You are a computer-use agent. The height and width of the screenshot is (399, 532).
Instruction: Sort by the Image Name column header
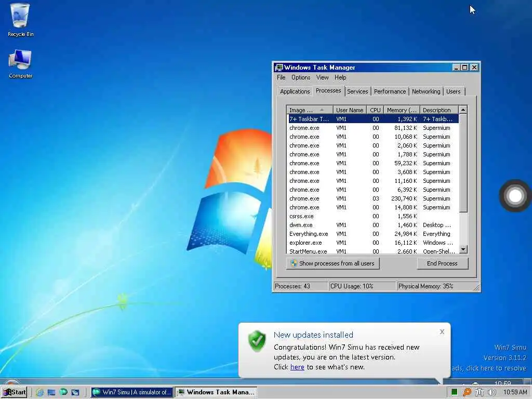[x=310, y=110]
